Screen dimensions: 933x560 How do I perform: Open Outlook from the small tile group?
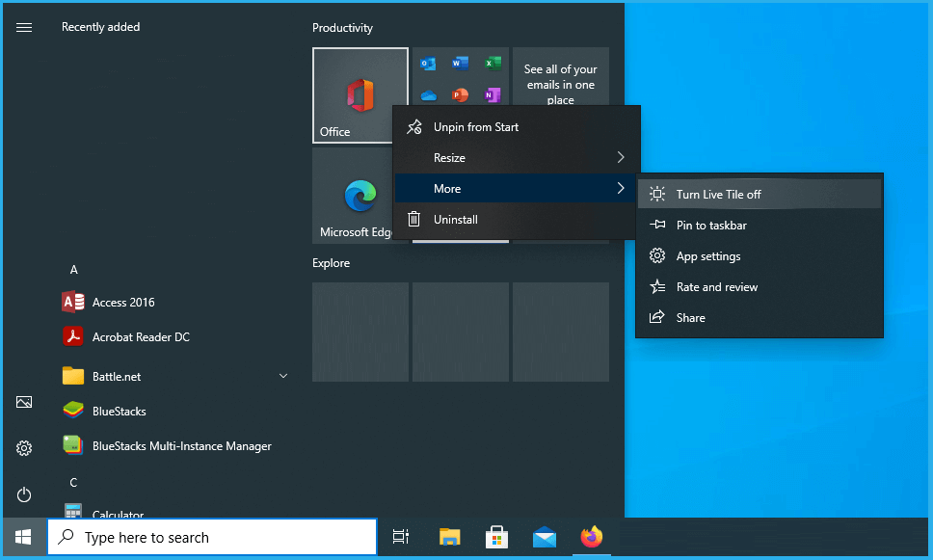[x=427, y=63]
